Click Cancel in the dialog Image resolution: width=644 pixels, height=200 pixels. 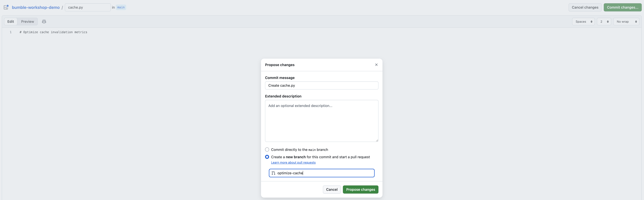(332, 189)
